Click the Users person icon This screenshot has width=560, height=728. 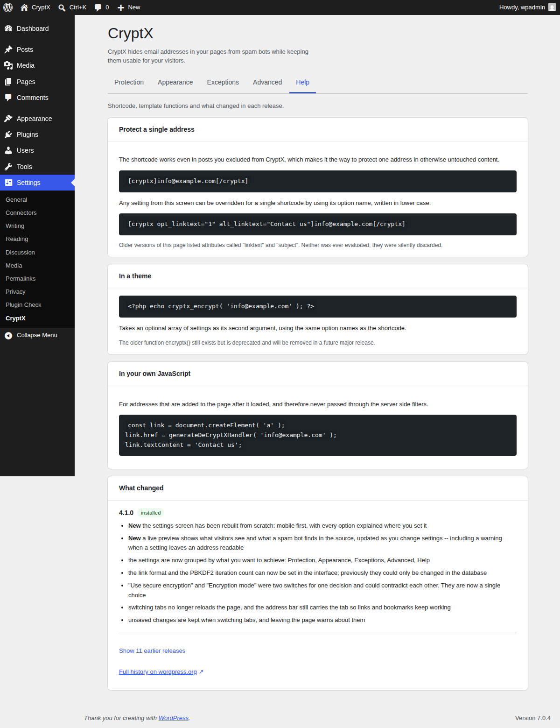pos(8,150)
